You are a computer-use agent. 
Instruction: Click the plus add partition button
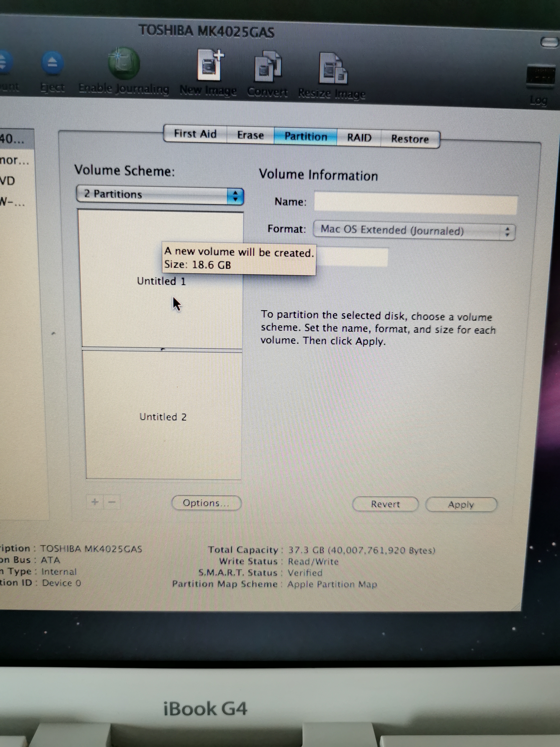95,502
